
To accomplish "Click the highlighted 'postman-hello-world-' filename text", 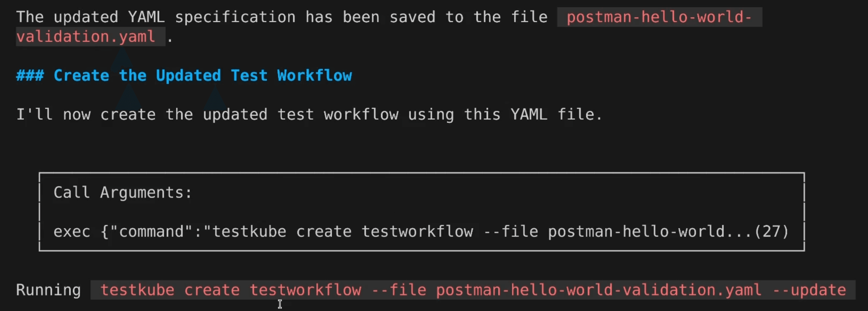I will [659, 17].
